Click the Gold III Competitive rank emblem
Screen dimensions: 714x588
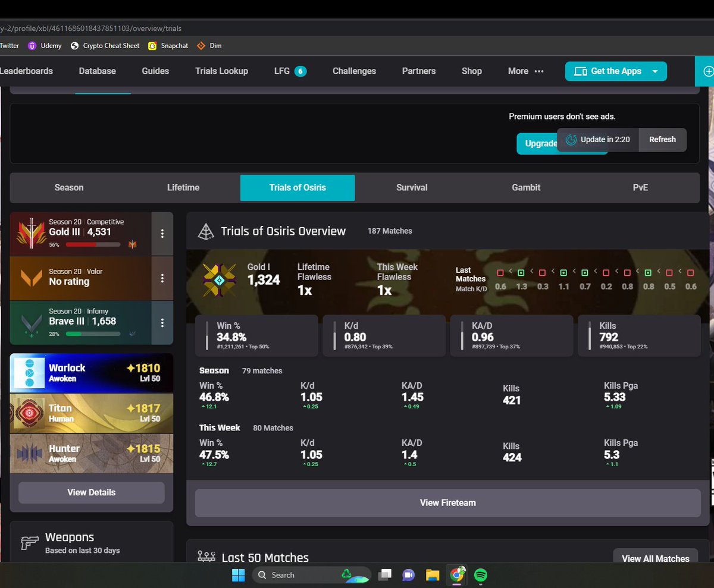[x=30, y=234]
